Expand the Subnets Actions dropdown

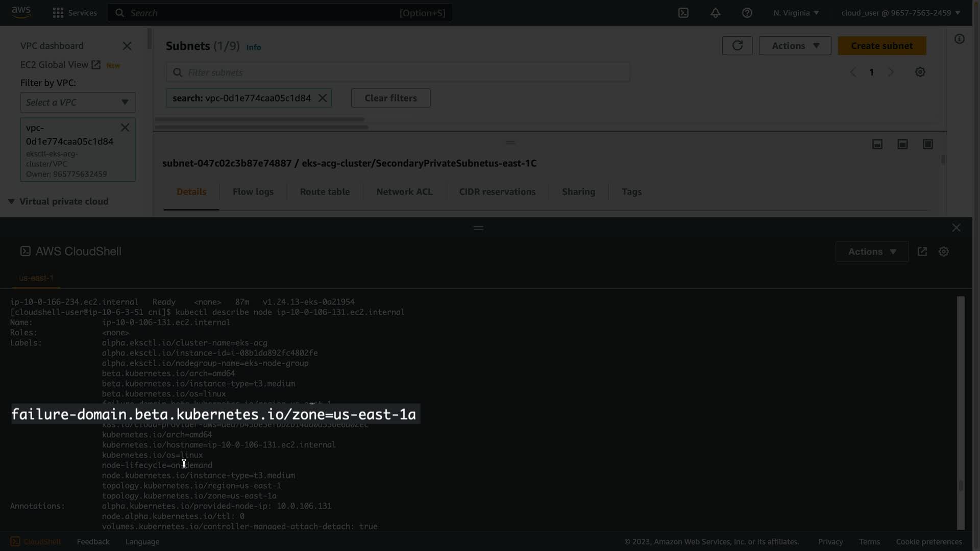(795, 46)
